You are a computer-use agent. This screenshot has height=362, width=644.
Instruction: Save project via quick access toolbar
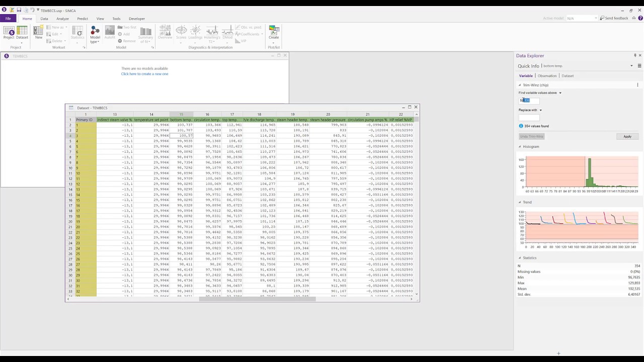tap(19, 10)
